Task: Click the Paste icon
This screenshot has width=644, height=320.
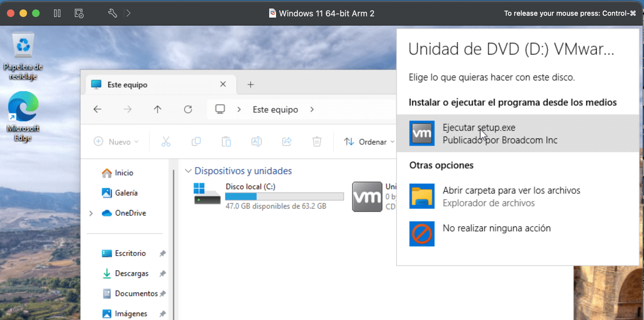Action: (x=226, y=141)
